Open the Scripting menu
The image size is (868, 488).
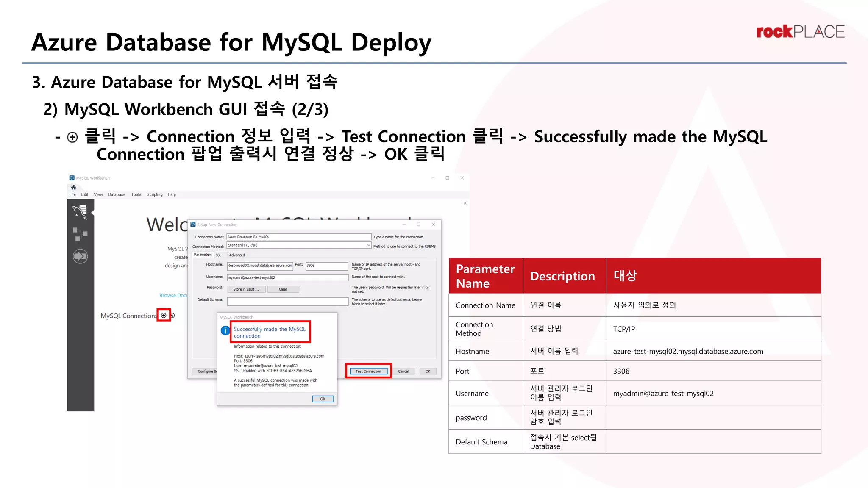tap(155, 194)
